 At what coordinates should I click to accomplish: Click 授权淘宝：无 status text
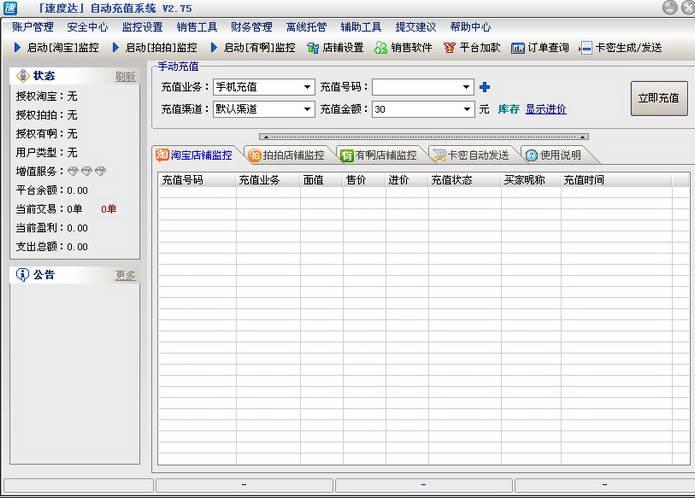[47, 96]
